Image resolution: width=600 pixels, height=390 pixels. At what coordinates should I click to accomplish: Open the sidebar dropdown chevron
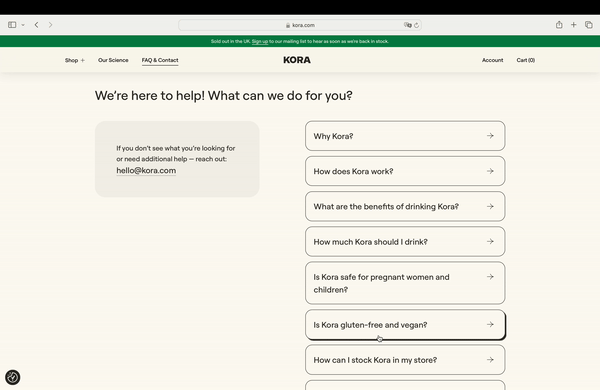[x=23, y=25]
